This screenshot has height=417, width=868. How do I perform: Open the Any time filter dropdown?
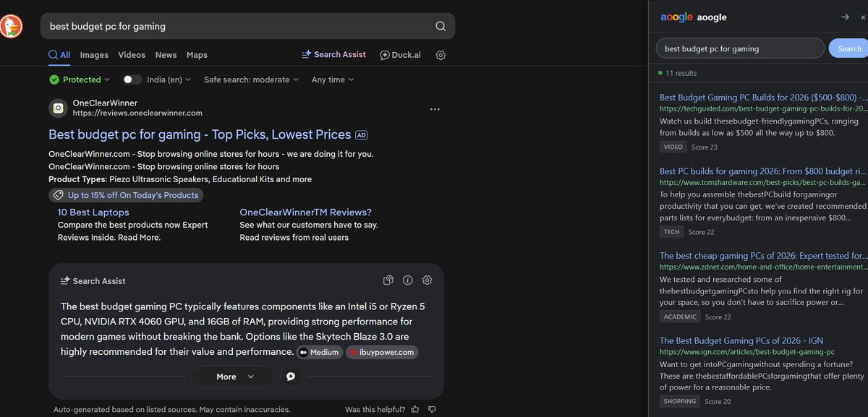333,79
